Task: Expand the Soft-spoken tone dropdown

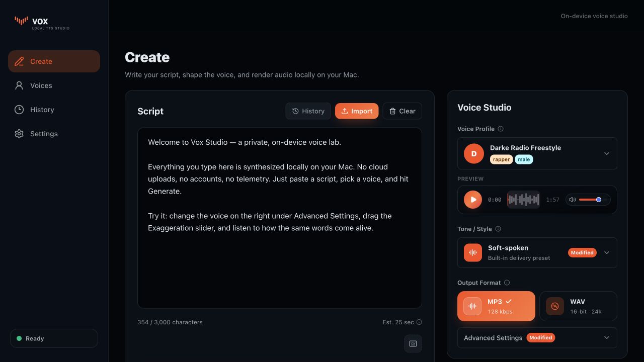Action: click(537, 252)
